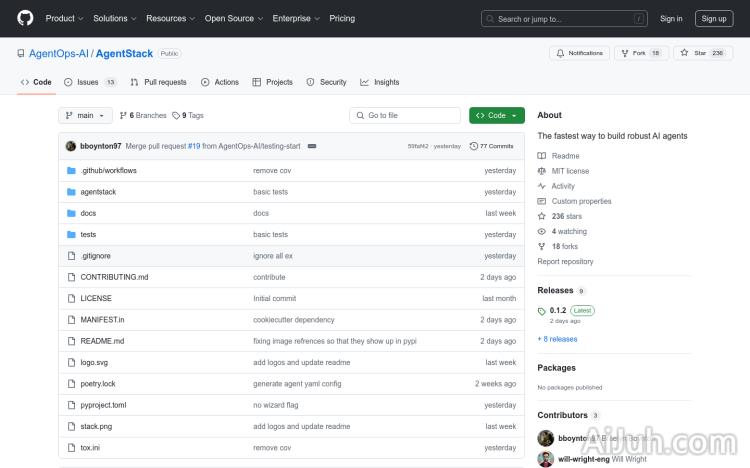The image size is (750, 468).
Task: Click the eye icon beside 4 watching
Action: pyautogui.click(x=541, y=231)
